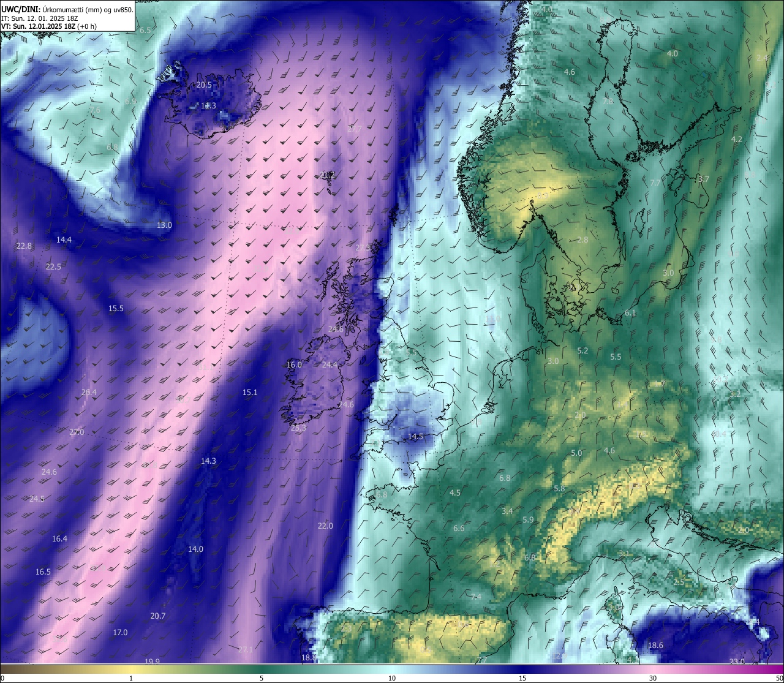Click the UWC/DINI Úrkomumætti title text
This screenshot has height=683, width=784.
(x=67, y=10)
